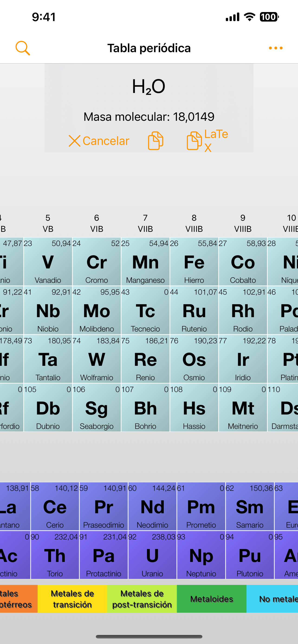The width and height of the screenshot is (298, 644).
Task: Copy formula as LaTeX
Action: (207, 141)
